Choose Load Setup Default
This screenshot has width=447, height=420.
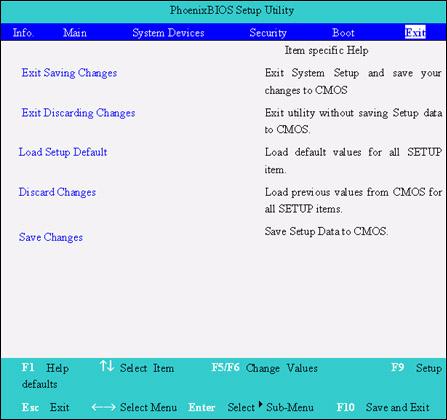click(63, 152)
